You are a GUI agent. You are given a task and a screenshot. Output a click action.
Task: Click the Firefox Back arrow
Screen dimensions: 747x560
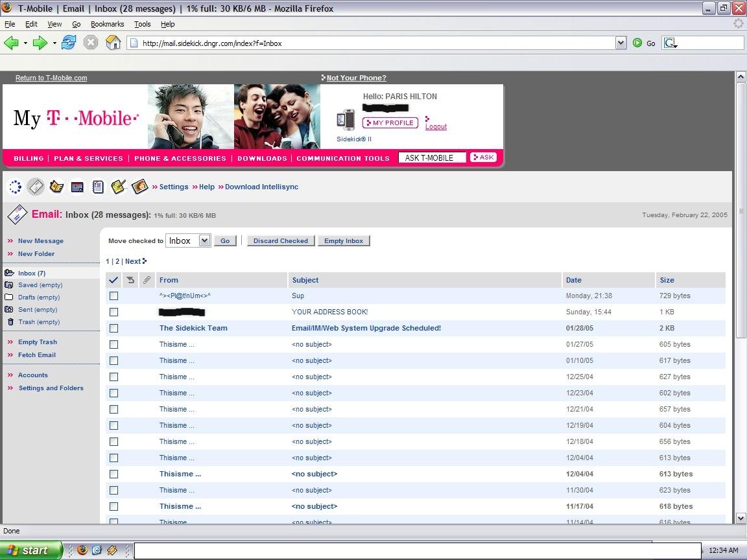(11, 43)
